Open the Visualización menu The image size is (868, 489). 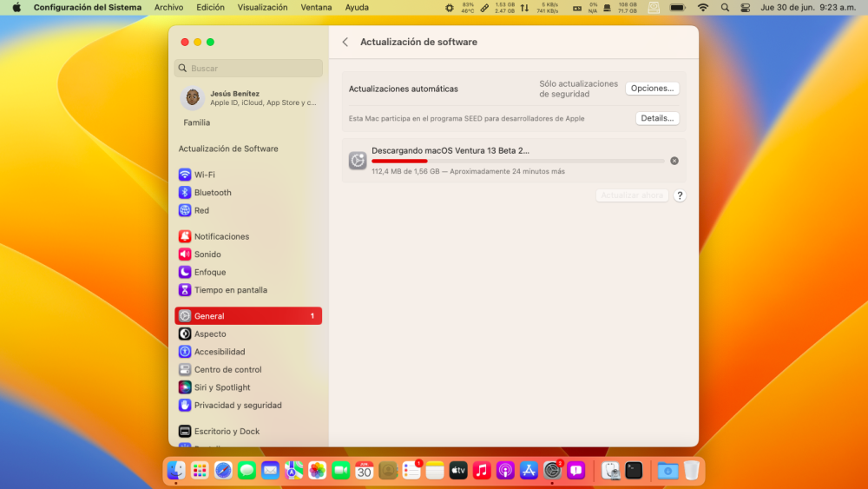(262, 8)
